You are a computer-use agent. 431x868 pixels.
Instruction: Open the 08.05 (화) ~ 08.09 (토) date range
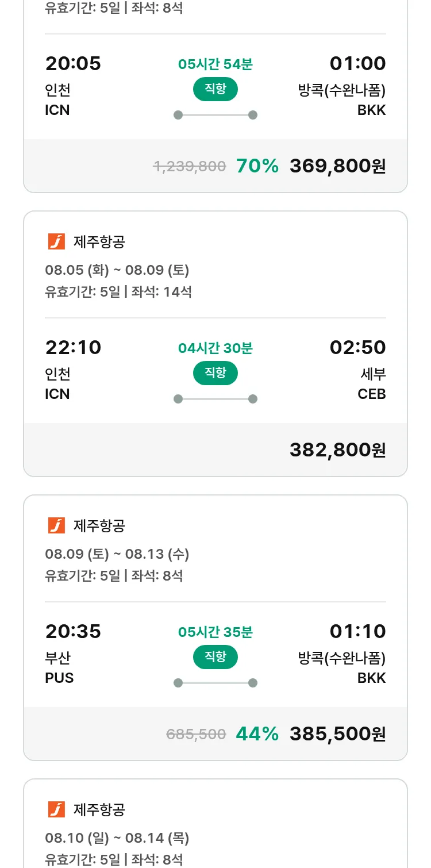pos(117,270)
